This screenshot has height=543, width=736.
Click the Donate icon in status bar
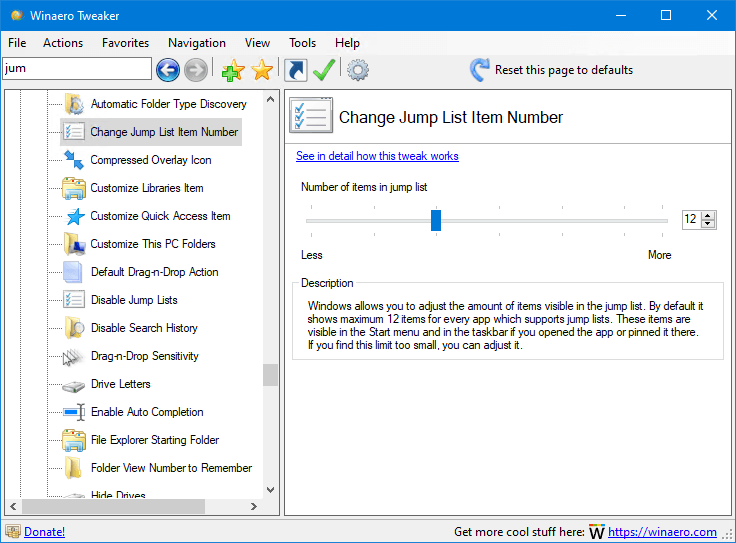(x=13, y=532)
